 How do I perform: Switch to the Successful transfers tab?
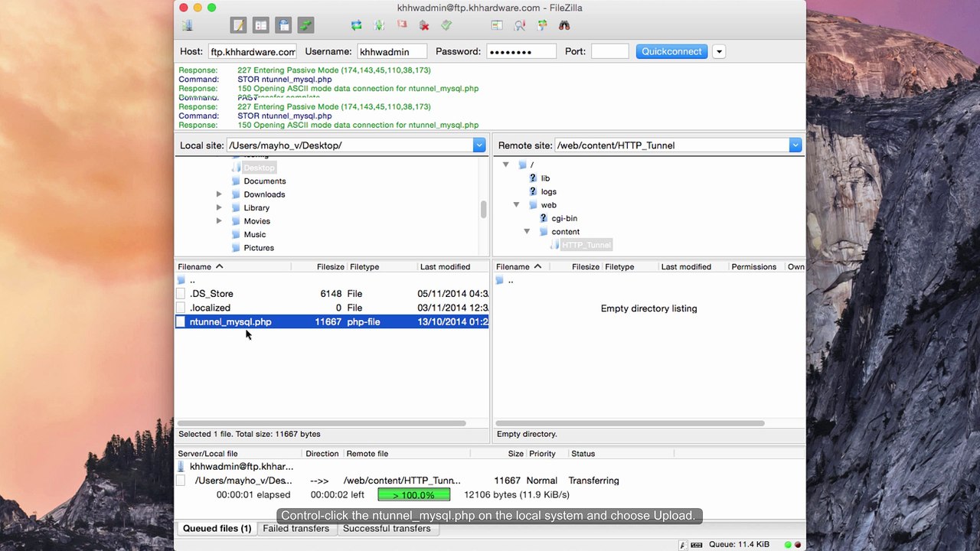coord(387,529)
